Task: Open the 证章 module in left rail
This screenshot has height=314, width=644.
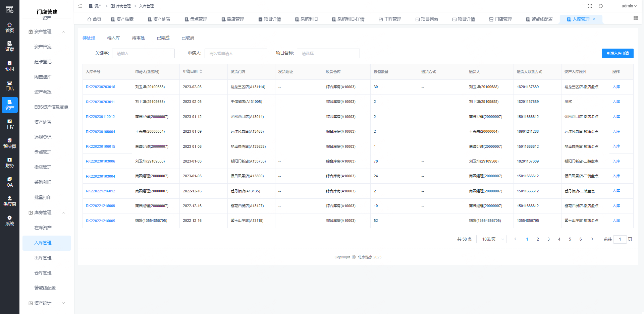Action: tap(10, 46)
